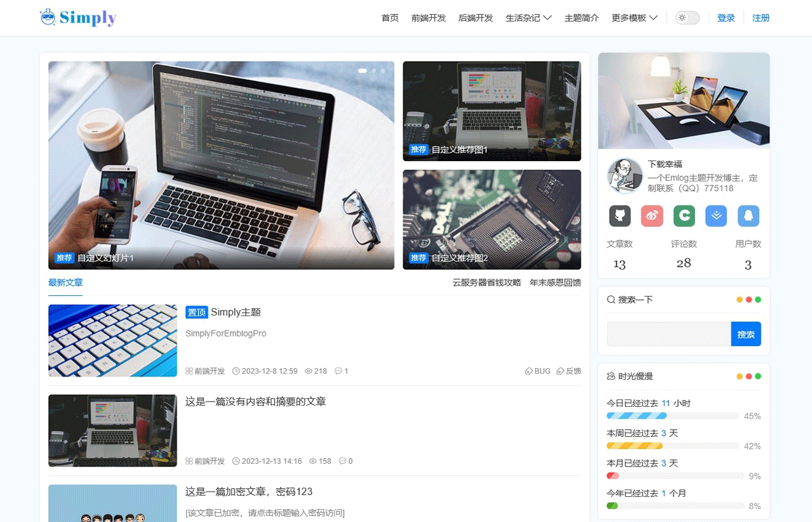812x522 pixels.
Task: Focus the sidebar search input field
Action: tap(669, 334)
